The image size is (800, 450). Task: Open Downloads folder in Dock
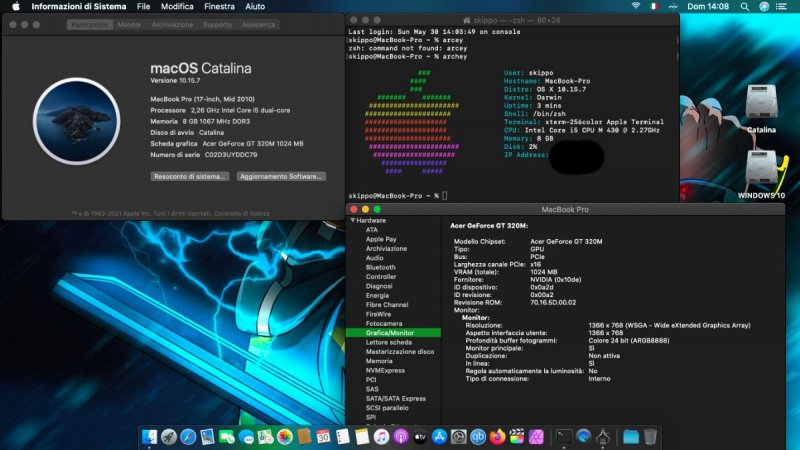tap(631, 437)
